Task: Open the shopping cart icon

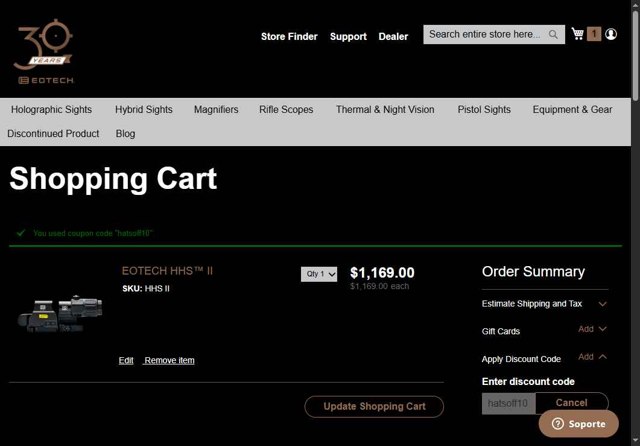Action: pos(578,33)
